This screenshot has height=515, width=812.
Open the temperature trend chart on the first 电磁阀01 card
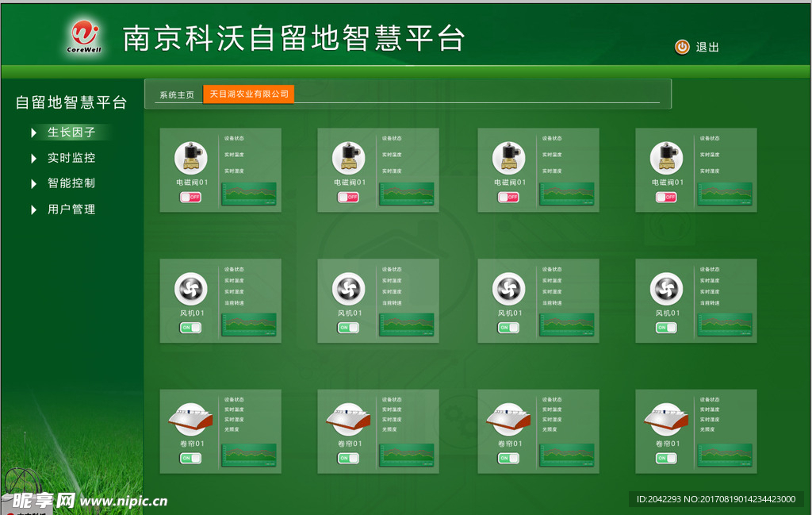click(248, 193)
